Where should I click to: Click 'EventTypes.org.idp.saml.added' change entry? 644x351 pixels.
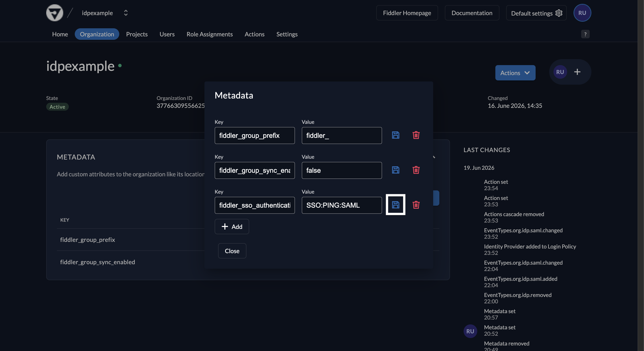[520, 279]
